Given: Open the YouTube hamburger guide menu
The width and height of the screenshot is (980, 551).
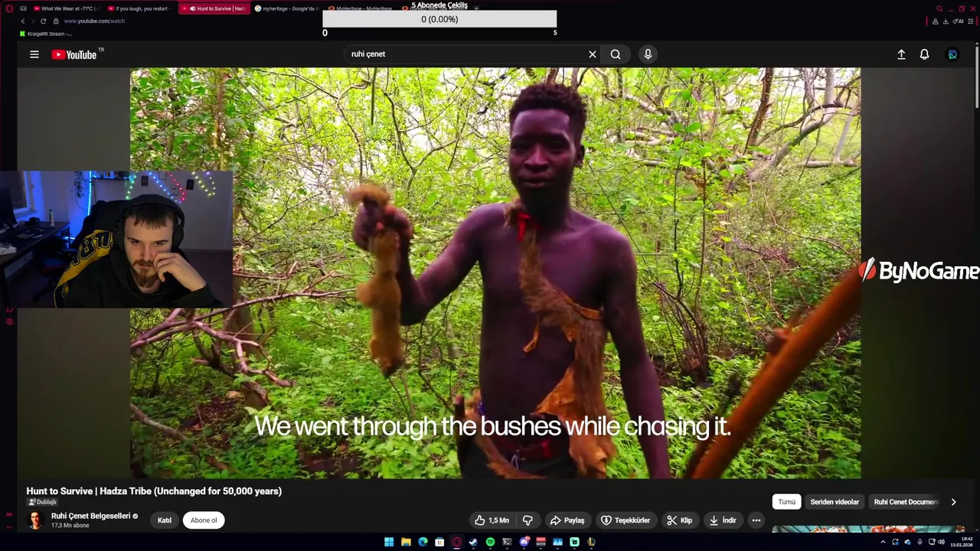Looking at the screenshot, I should point(34,54).
